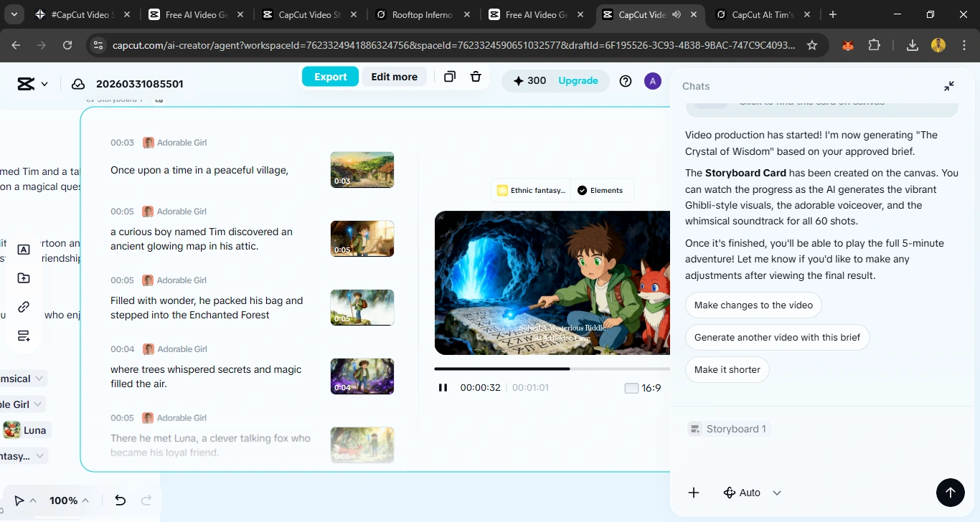Undo the last action
The image size is (980, 522).
coord(121,500)
